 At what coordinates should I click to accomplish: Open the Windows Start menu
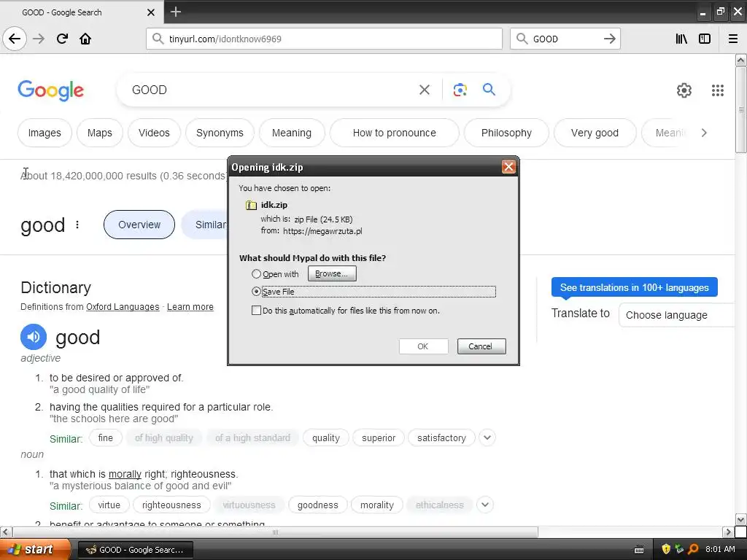click(34, 550)
